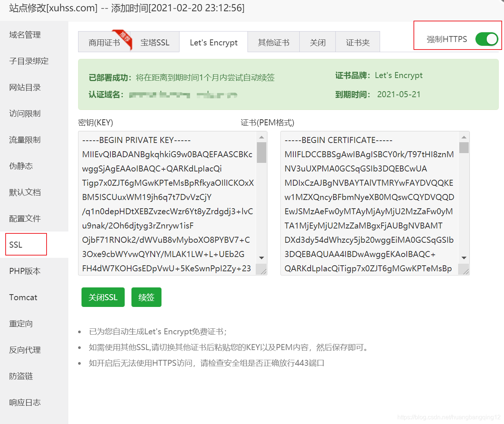Screen dimensions: 504x424
Task: Click the 关闭SSL button
Action: pos(103,297)
